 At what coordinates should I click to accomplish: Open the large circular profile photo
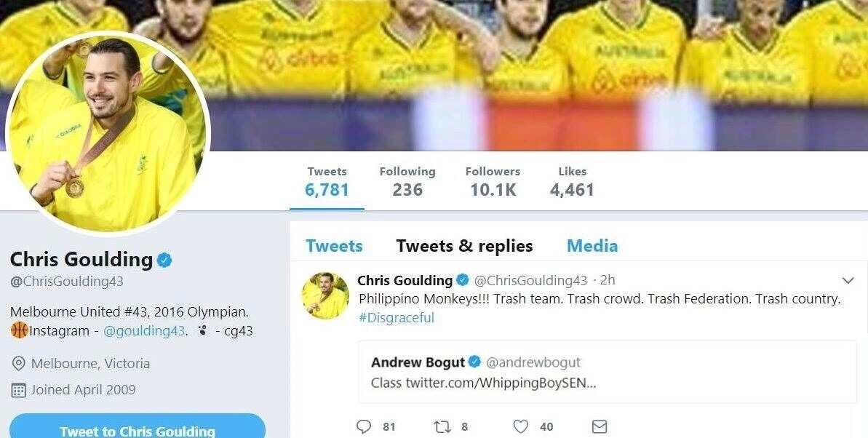click(x=108, y=133)
